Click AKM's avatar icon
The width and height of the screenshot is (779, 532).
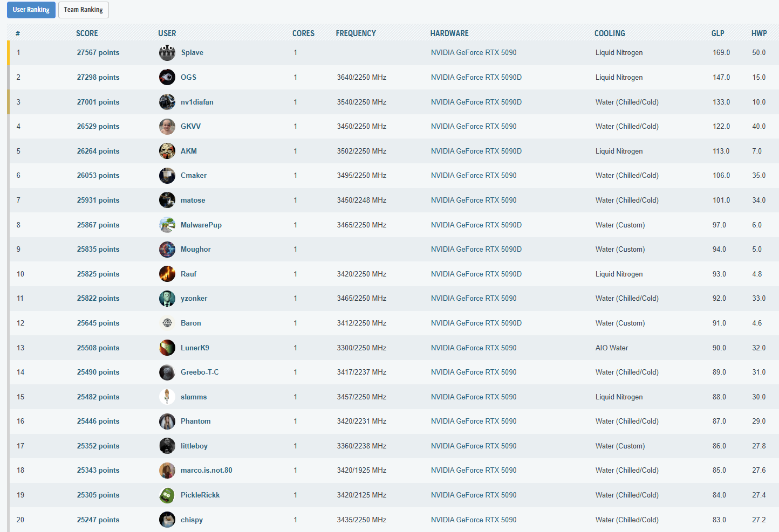click(x=167, y=151)
